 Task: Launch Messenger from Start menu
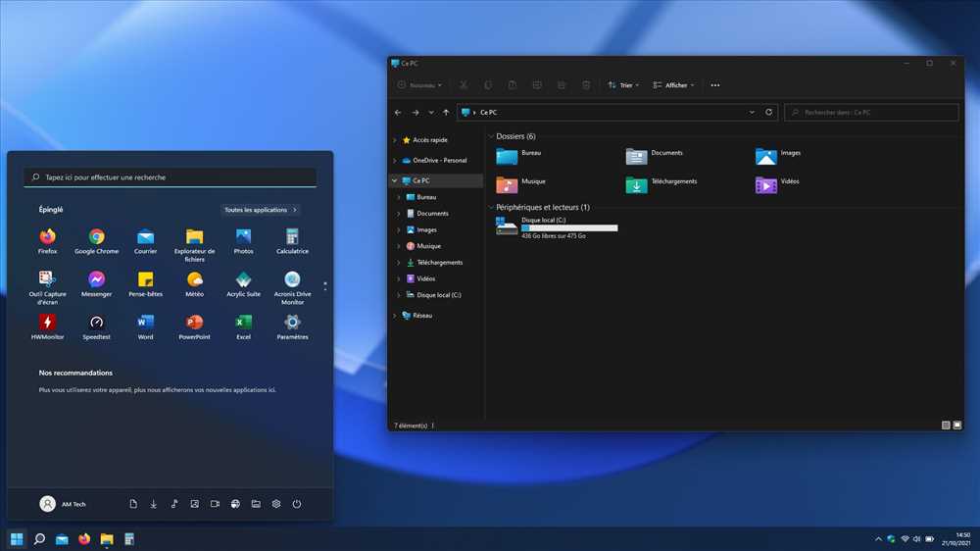(96, 284)
